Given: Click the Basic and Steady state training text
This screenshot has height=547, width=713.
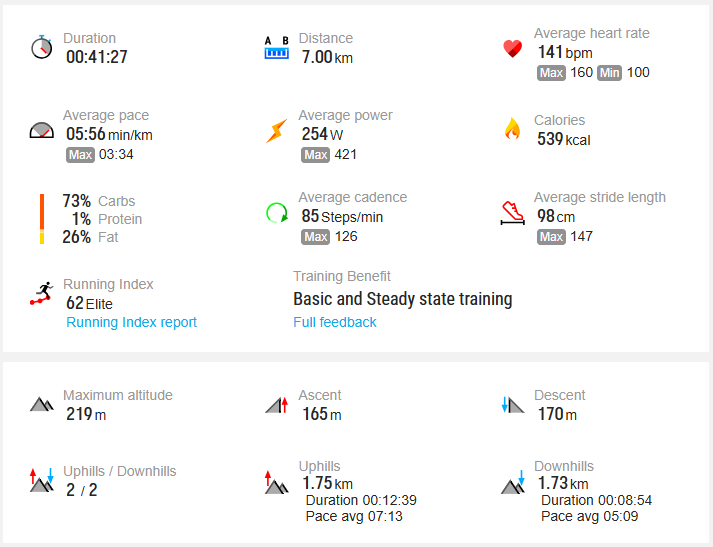Looking at the screenshot, I should click(402, 299).
